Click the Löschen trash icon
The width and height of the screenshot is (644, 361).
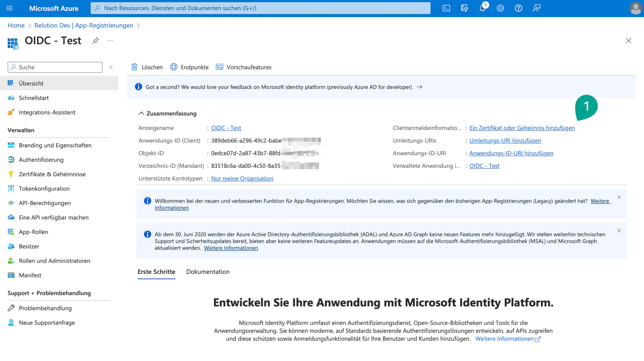(x=134, y=67)
